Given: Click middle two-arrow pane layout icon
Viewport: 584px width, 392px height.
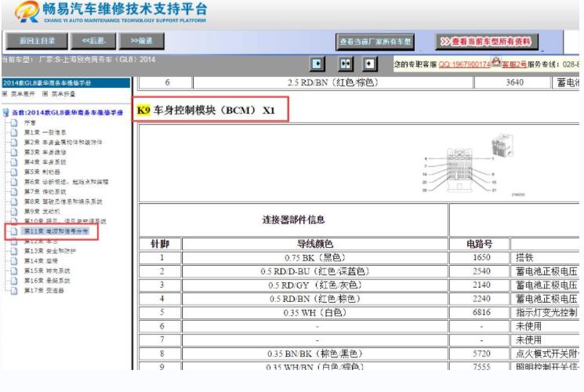Looking at the screenshot, I should coord(346,64).
